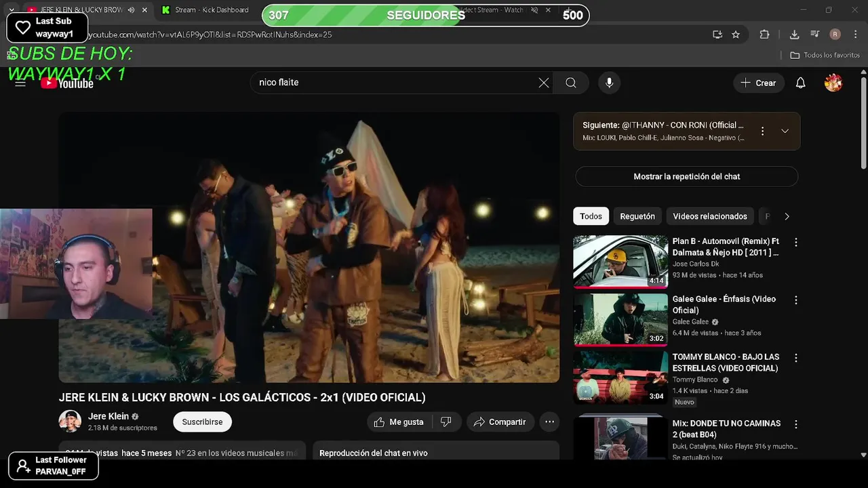Expand the Siguiente playlist panel chevron

(785, 131)
